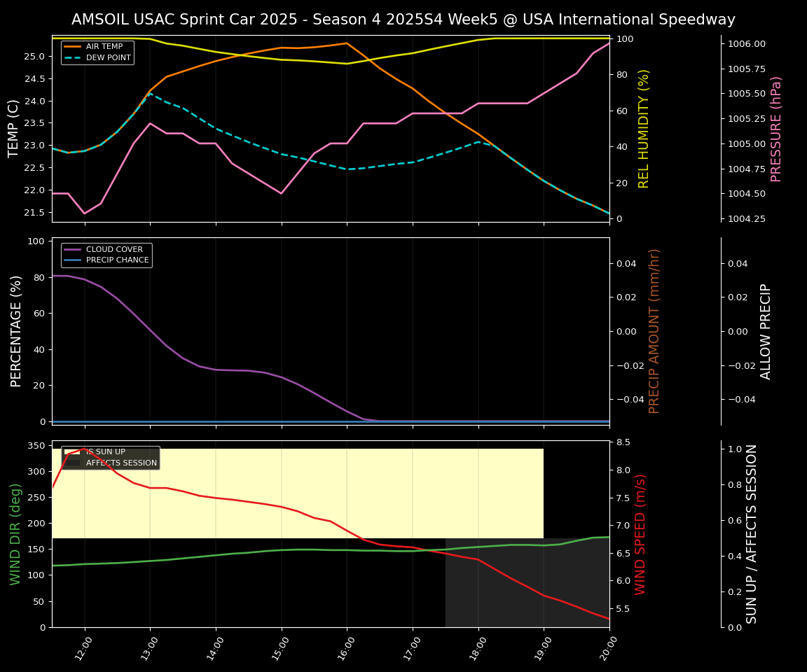Click the 12:00 time tick label

pyautogui.click(x=82, y=647)
